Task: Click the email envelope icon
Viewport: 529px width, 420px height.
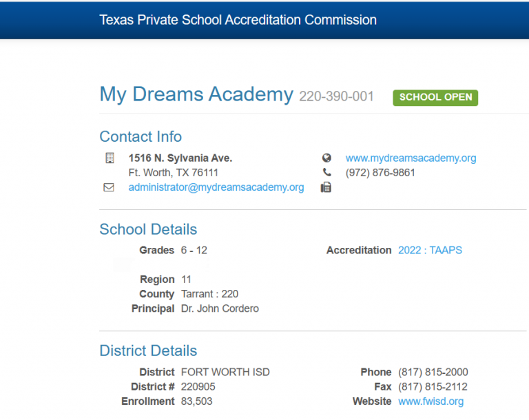Action: click(109, 187)
